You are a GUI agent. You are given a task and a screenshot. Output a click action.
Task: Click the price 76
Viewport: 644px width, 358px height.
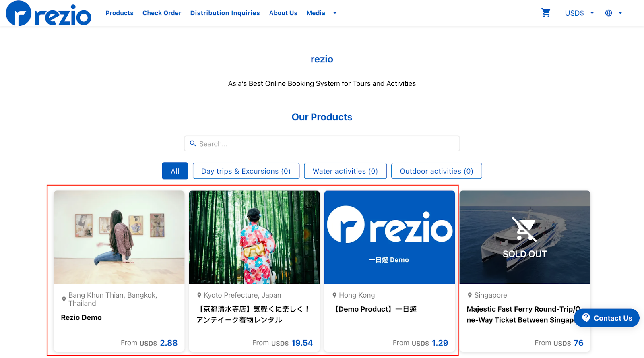(x=578, y=343)
